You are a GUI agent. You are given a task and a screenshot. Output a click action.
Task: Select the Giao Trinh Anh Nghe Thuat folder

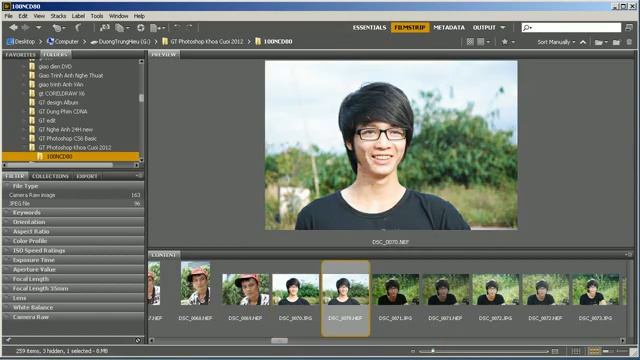(x=71, y=76)
